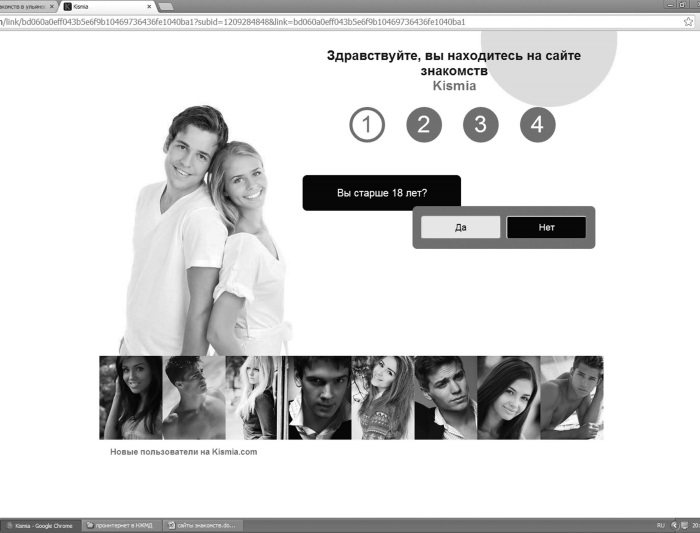Select step circle number 1
Viewport: 700px width, 533px height.
[x=367, y=125]
